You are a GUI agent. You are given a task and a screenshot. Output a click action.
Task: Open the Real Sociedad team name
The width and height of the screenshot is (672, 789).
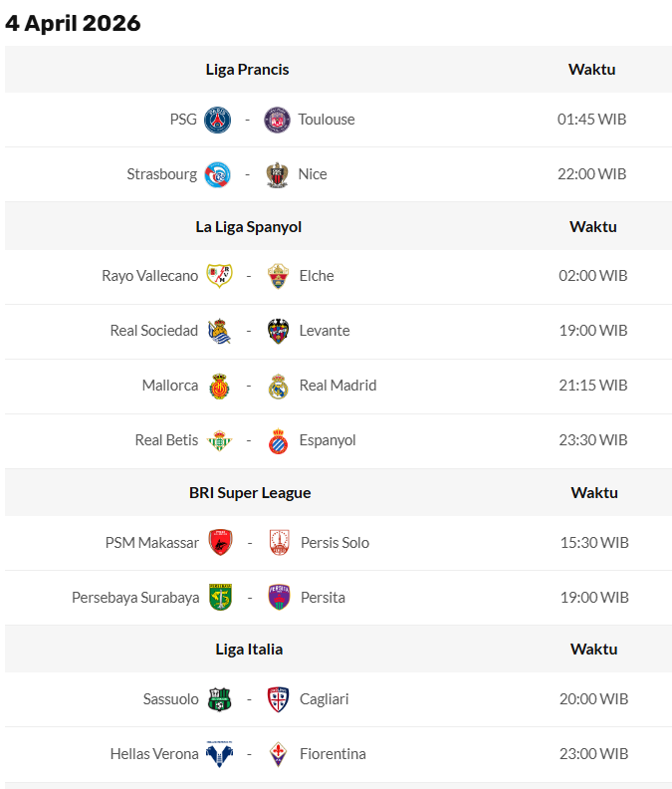(x=153, y=331)
